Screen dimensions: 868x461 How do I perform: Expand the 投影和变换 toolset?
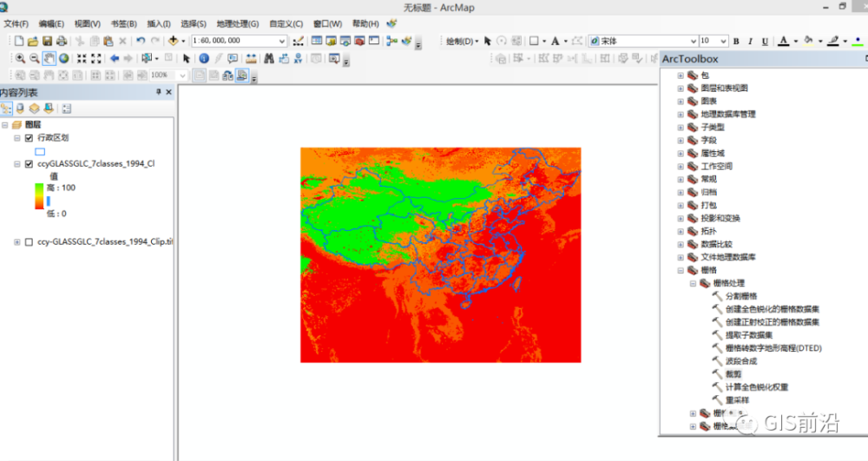[681, 218]
